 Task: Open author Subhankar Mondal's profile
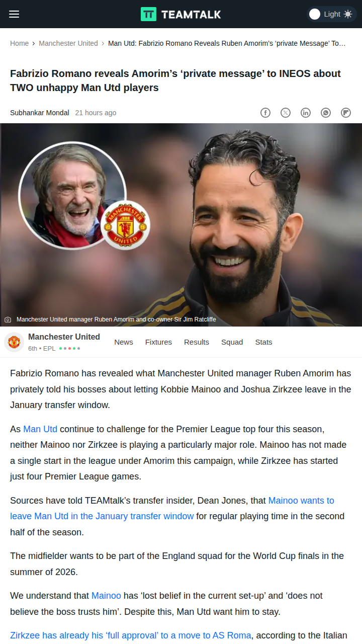40,113
